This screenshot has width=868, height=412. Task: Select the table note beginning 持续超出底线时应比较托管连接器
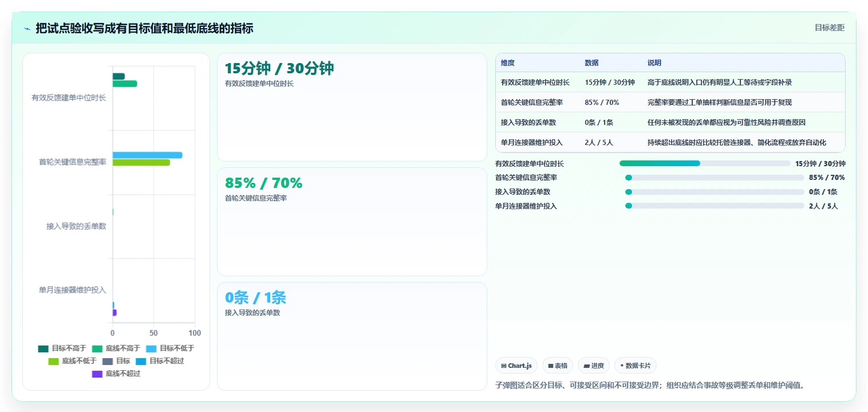coord(737,143)
